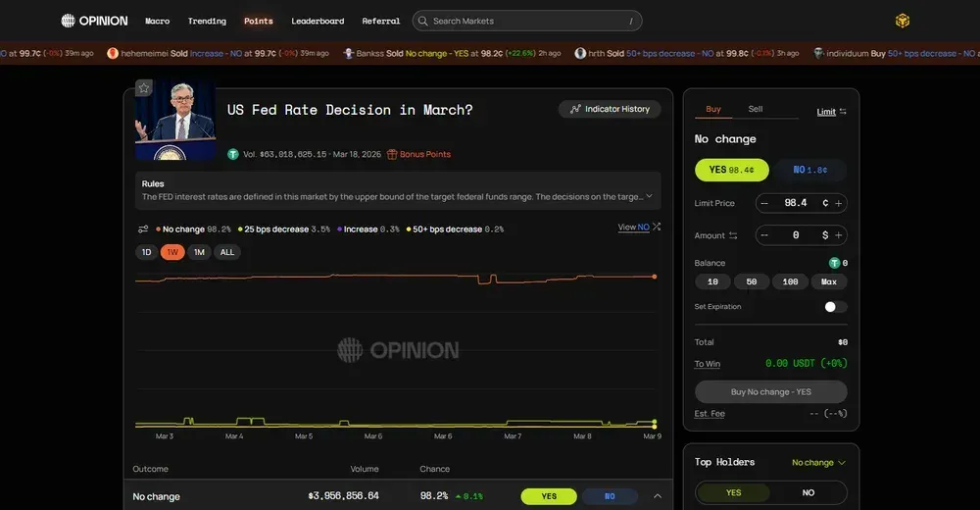
Task: Open Top Holders No change dropdown
Action: click(x=818, y=463)
